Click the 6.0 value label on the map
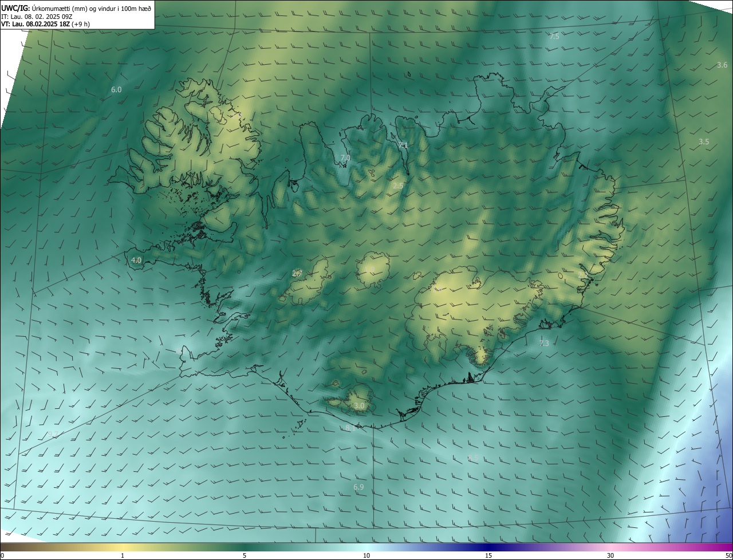Image resolution: width=733 pixels, height=560 pixels. pos(116,90)
